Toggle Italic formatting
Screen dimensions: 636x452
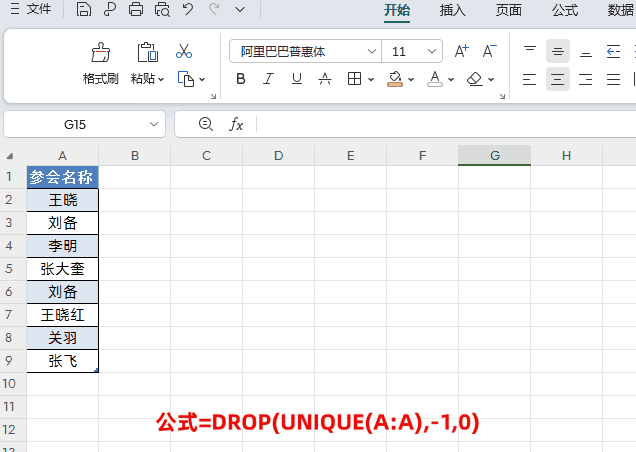267,79
